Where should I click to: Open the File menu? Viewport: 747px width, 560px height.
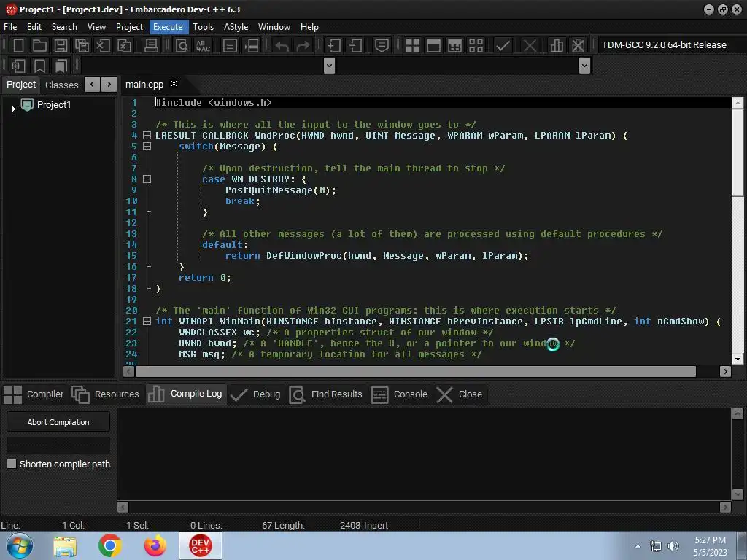coord(10,27)
